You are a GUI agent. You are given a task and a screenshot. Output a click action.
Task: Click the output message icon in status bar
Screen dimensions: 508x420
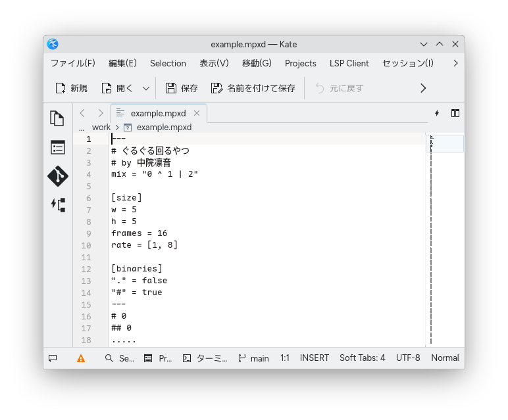tap(53, 358)
